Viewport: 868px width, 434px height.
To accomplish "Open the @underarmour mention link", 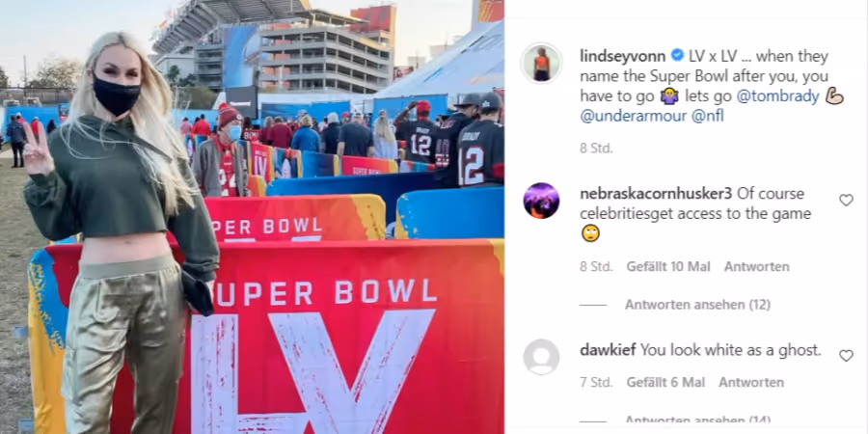I will [x=634, y=117].
